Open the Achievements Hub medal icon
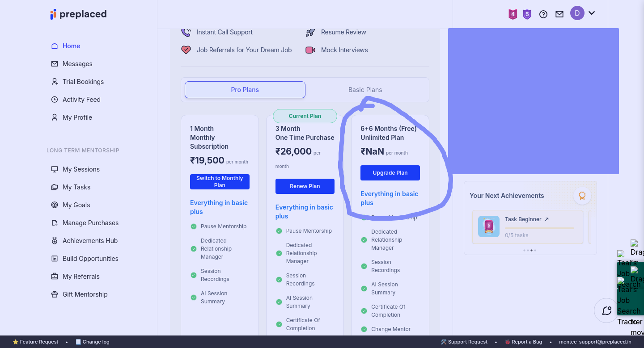Screen dimensions: 644x348 tap(55, 241)
